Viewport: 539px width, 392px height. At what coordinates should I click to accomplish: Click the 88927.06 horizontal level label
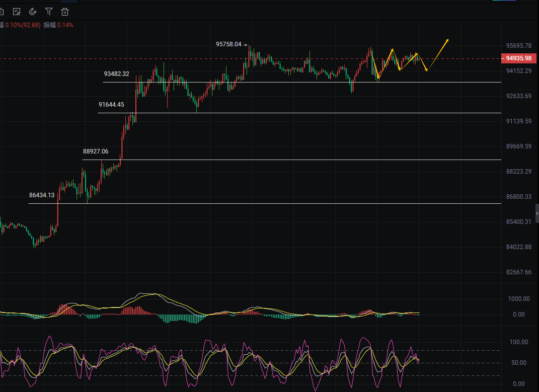point(96,151)
